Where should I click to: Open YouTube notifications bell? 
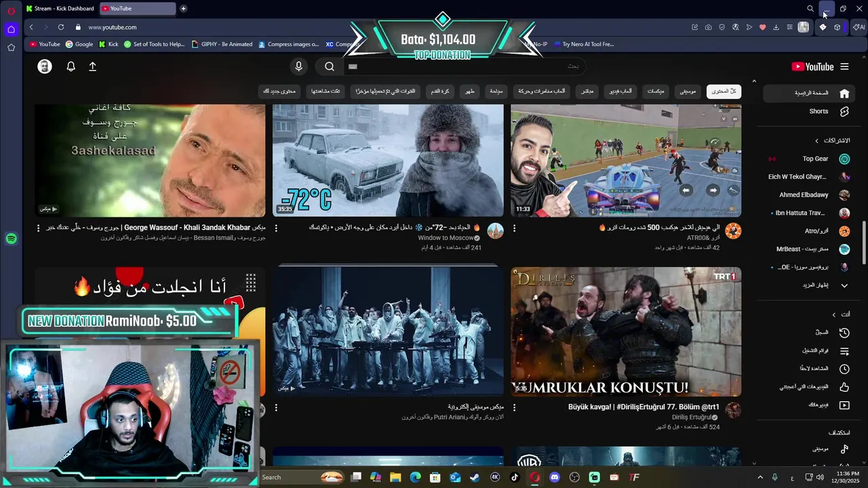[71, 66]
